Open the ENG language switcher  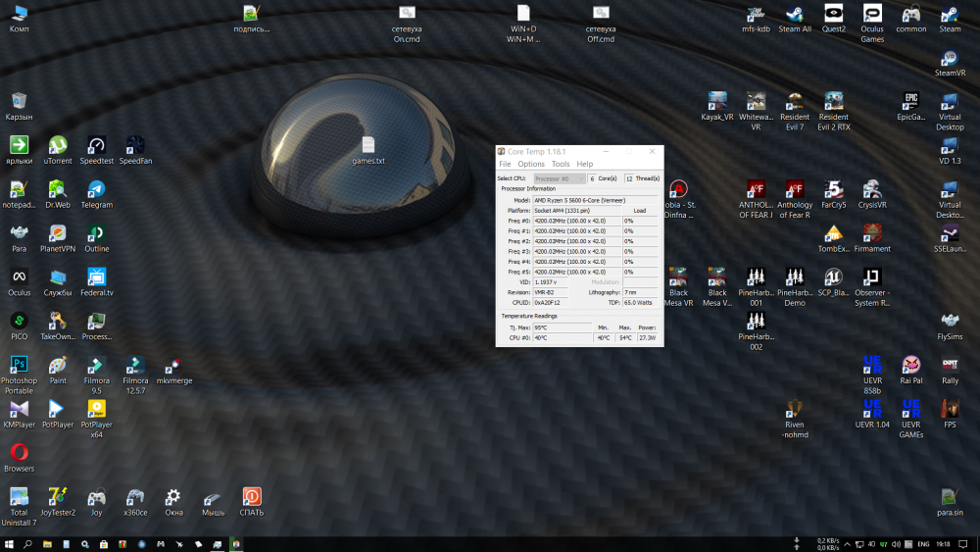point(922,543)
